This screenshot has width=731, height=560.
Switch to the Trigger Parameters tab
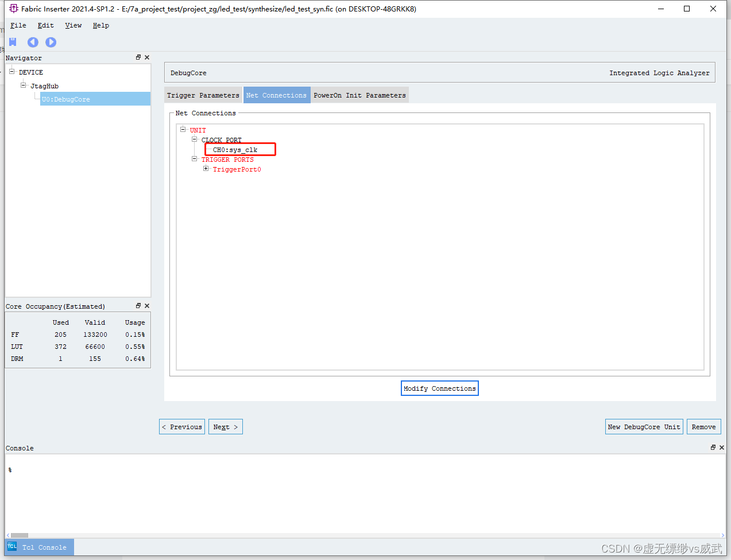pos(203,95)
